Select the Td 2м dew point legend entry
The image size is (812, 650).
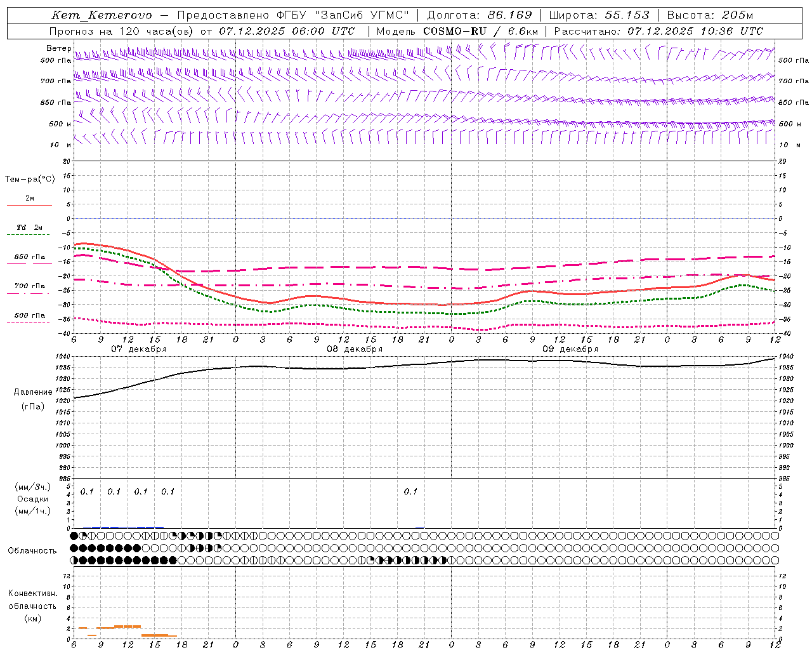tap(29, 227)
